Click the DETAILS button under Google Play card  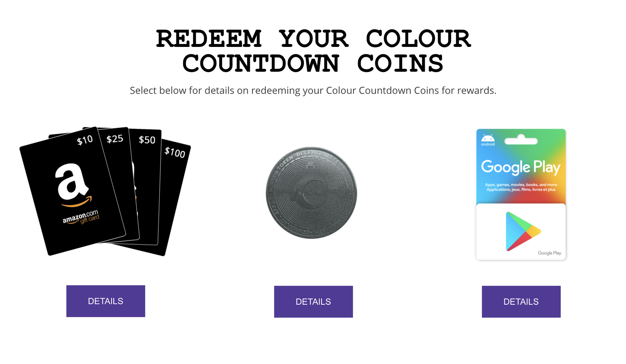[521, 302]
